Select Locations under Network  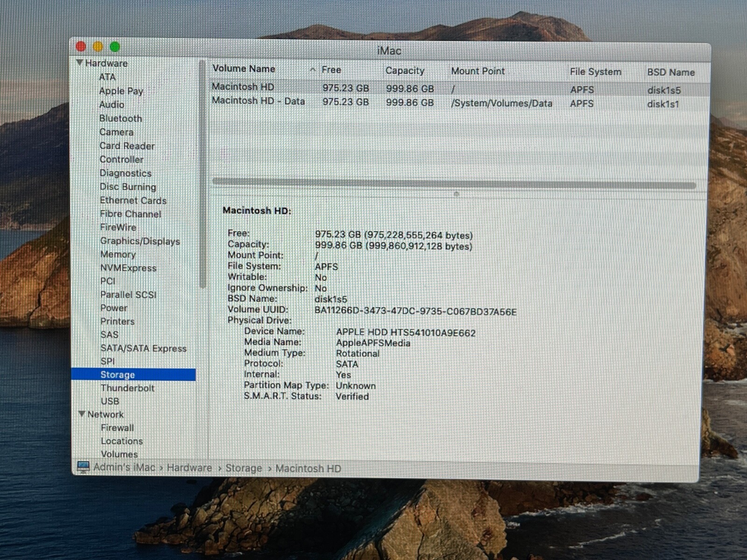point(122,441)
